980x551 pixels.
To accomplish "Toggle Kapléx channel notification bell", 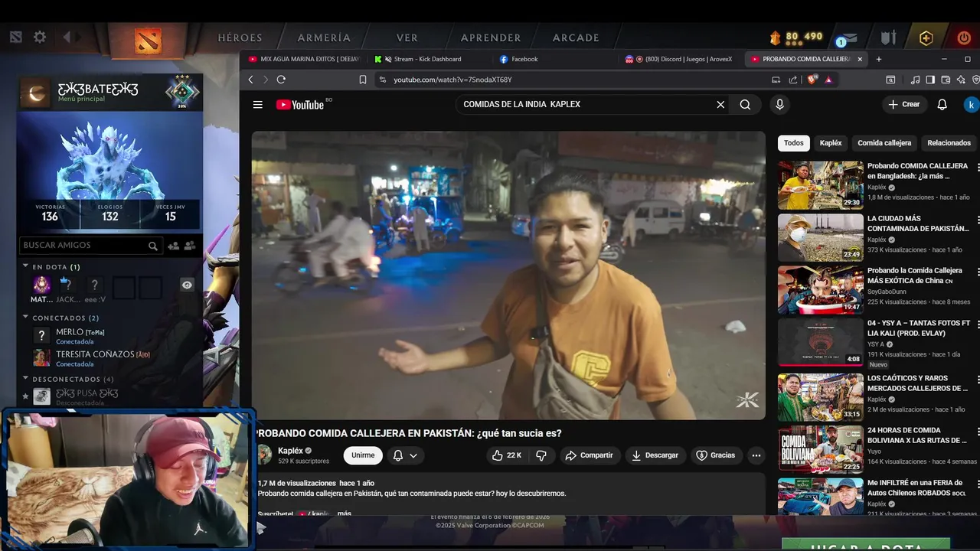I will click(397, 455).
